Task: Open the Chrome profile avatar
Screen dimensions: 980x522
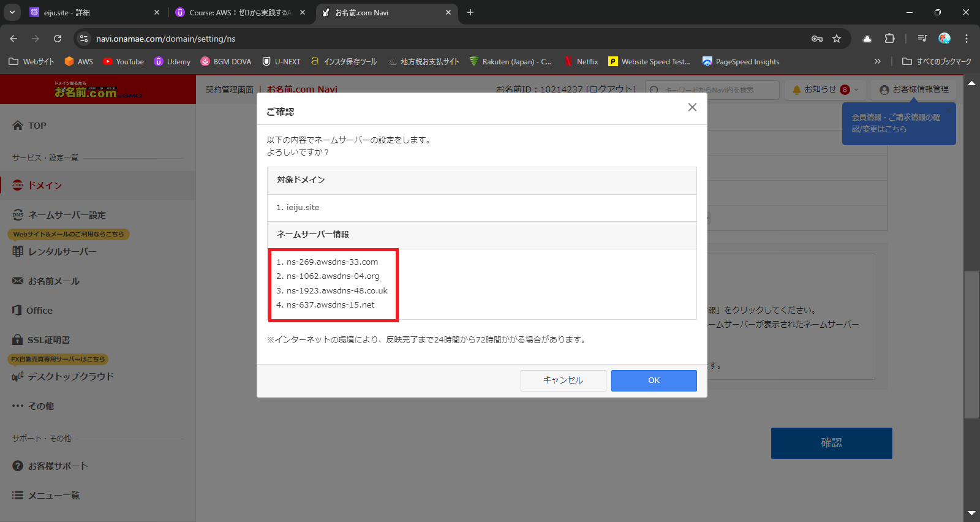Action: click(x=944, y=39)
